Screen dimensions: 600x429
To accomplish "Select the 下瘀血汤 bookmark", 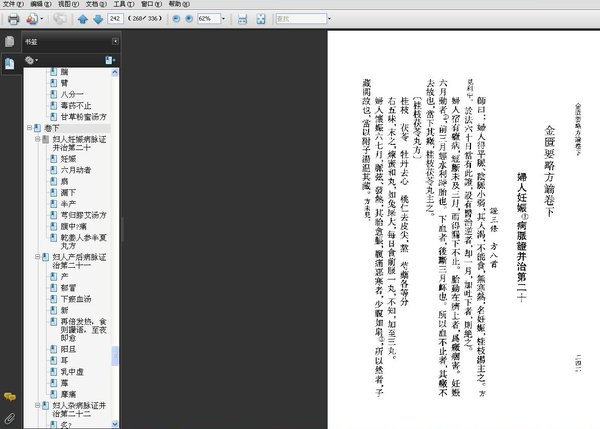I will (76, 299).
